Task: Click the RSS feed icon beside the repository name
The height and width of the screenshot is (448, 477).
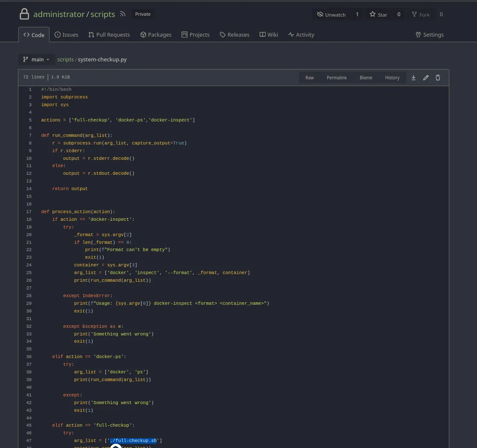Action: 123,14
